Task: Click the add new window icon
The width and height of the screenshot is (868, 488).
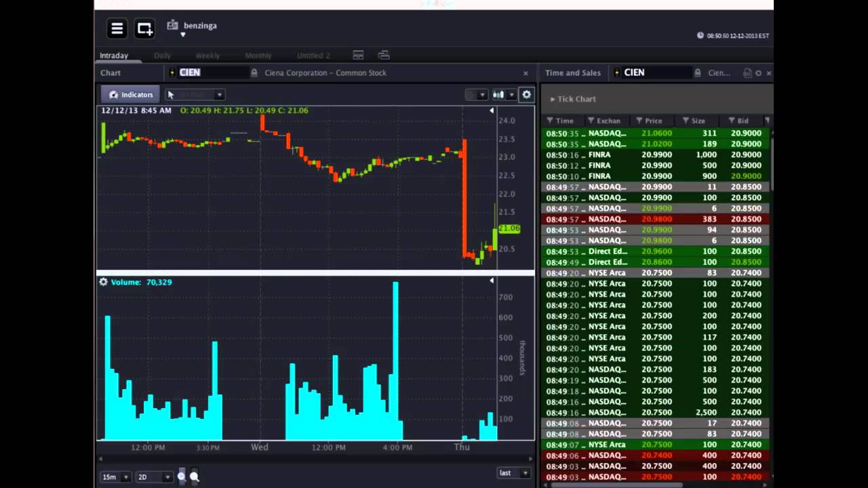Action: [144, 28]
